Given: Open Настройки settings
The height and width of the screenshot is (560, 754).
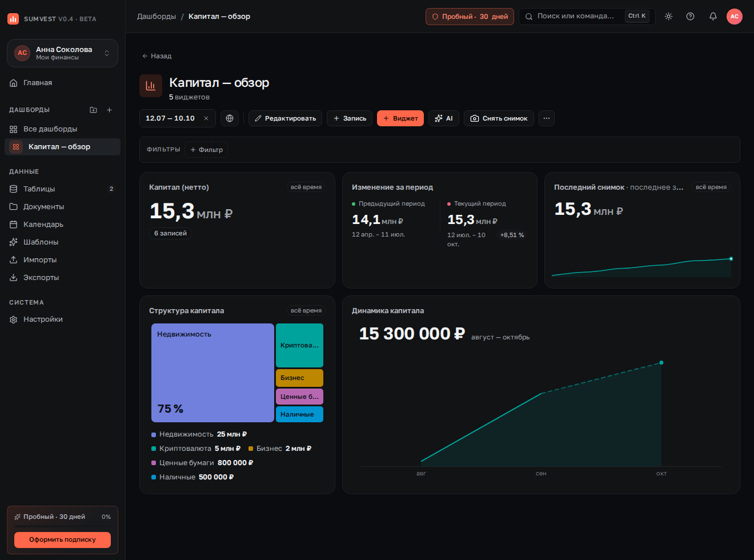Looking at the screenshot, I should 62,319.
